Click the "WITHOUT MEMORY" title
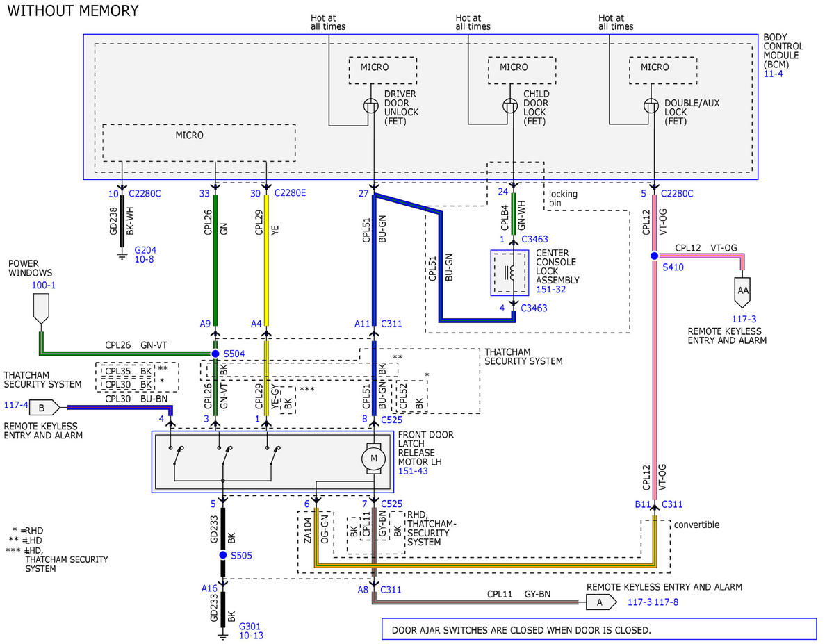Screen dimensions: 834x644 (x=73, y=11)
